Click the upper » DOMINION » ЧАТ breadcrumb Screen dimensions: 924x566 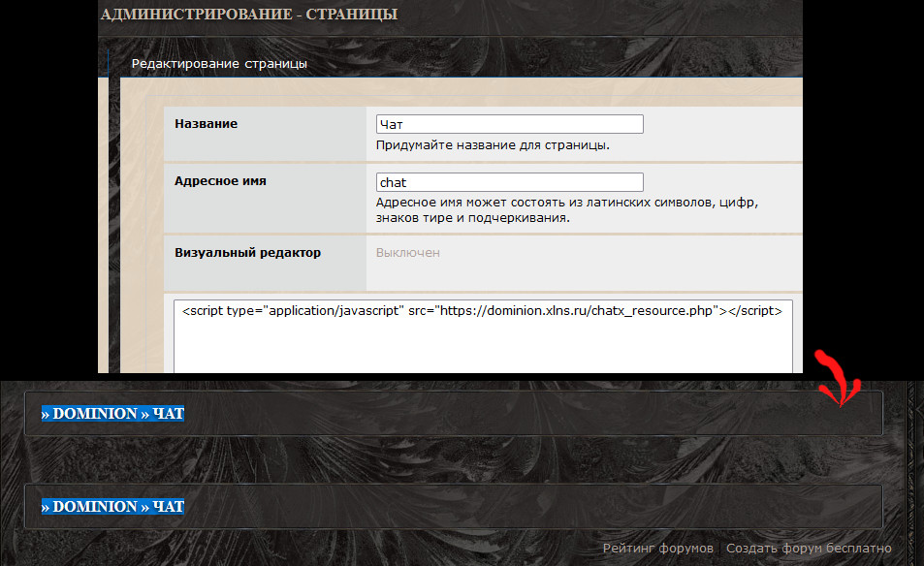112,414
